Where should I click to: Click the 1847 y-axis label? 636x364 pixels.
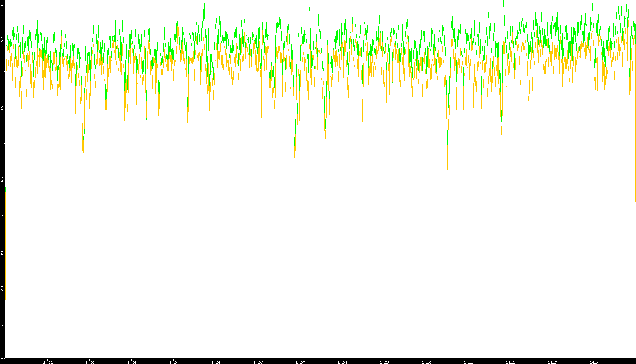pyautogui.click(x=2, y=253)
